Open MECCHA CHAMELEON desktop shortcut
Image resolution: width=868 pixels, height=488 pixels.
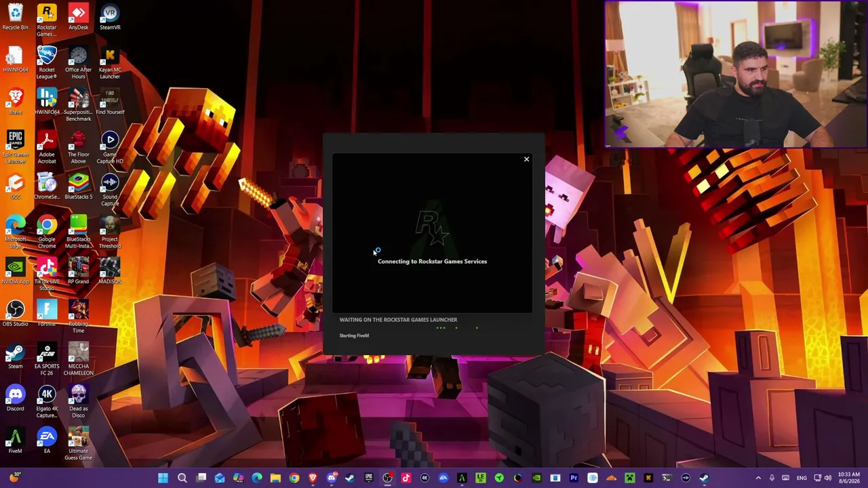(x=78, y=360)
